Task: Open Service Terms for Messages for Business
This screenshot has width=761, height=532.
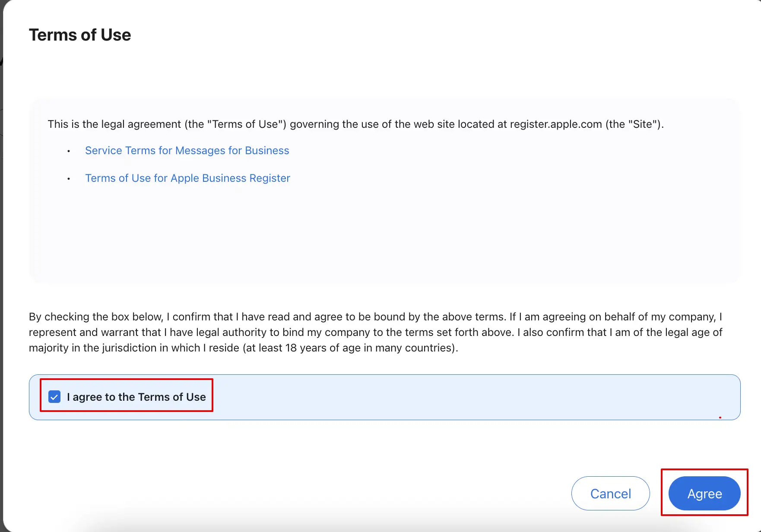Action: [x=187, y=150]
